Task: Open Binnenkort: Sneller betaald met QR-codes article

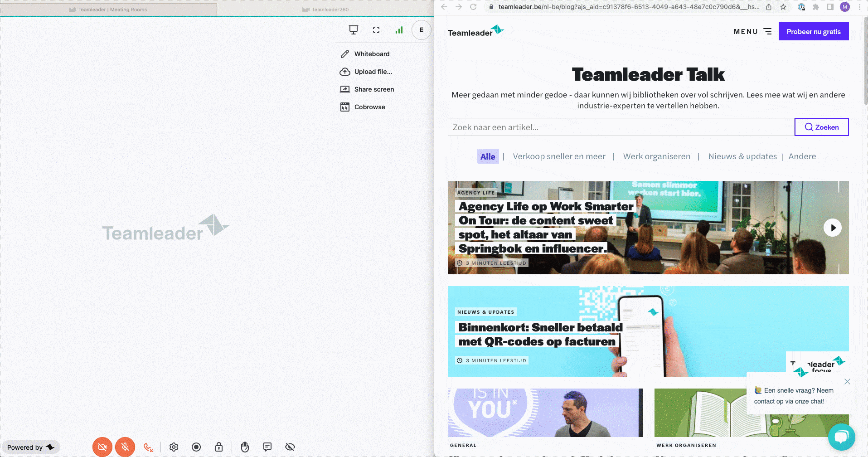Action: pos(540,335)
